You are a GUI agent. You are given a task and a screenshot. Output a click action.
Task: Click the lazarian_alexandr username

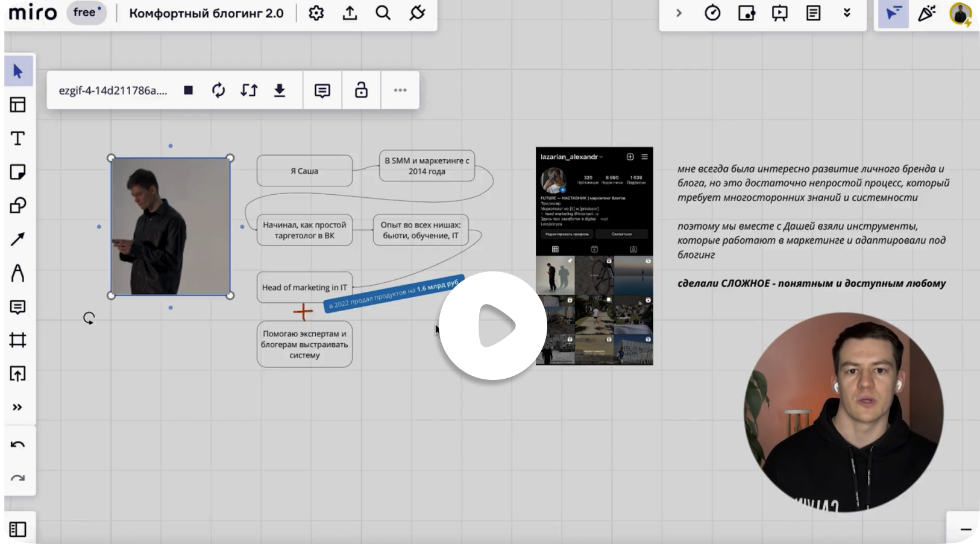pos(569,157)
